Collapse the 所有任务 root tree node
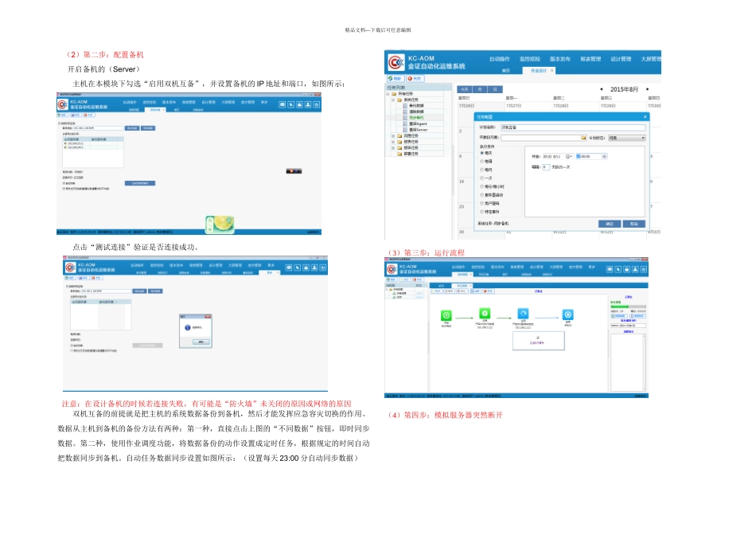 [388, 94]
